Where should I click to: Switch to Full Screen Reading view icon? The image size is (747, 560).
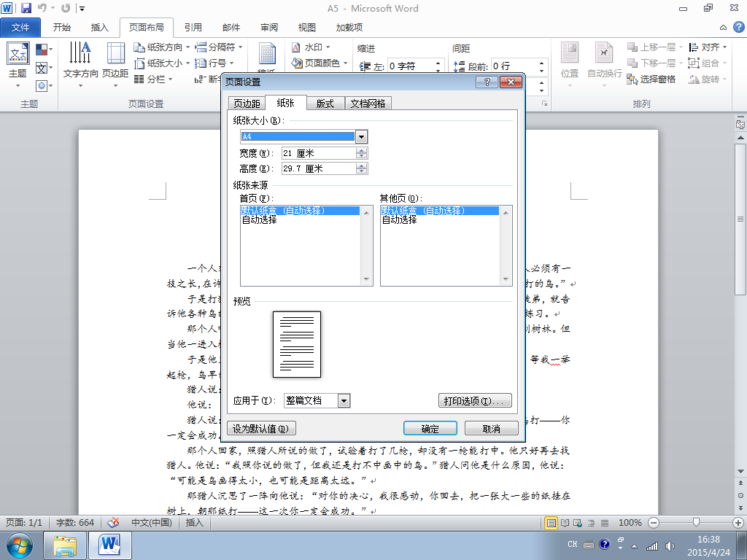tap(565, 523)
